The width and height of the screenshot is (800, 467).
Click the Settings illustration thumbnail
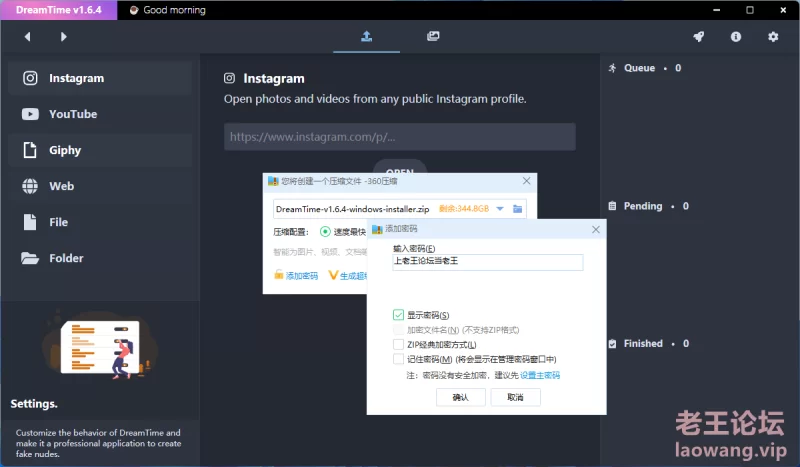(x=100, y=345)
